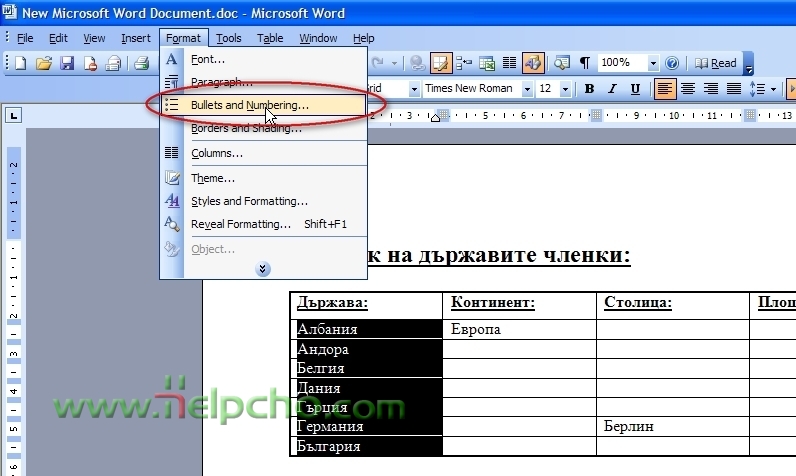Image resolution: width=796 pixels, height=476 pixels.
Task: Choose Styles and Formatting... entry
Action: point(263,201)
